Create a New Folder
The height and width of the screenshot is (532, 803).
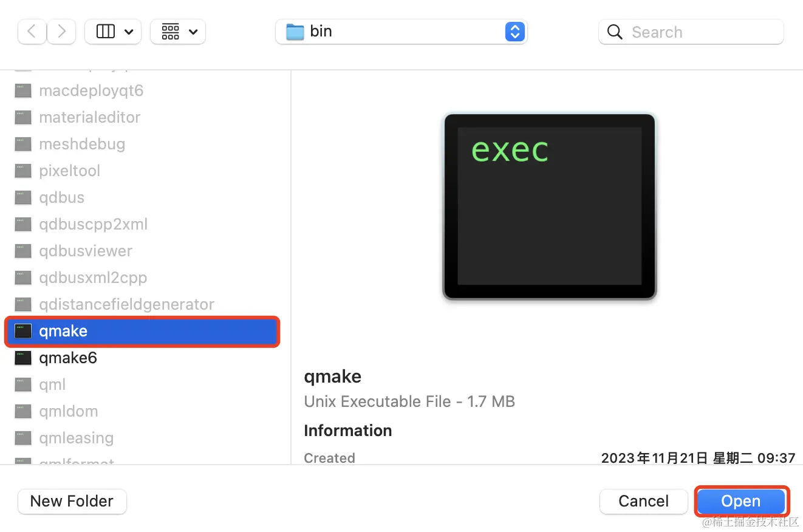click(x=72, y=501)
